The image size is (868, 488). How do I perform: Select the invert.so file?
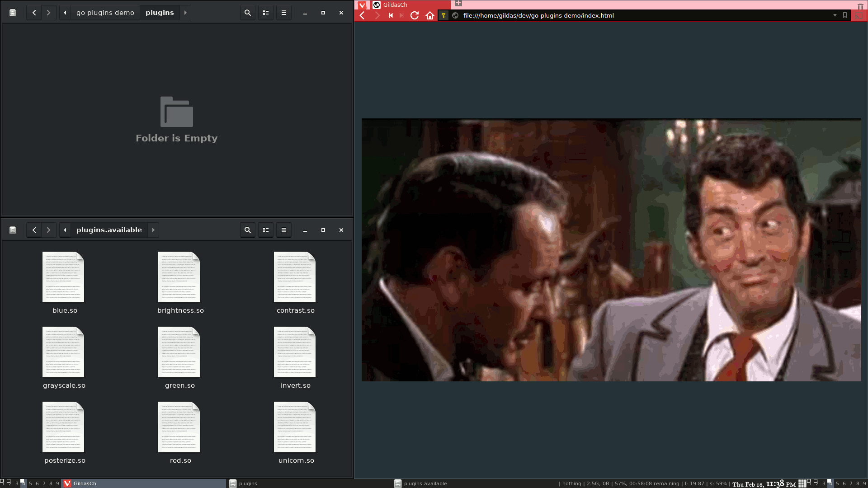point(295,357)
